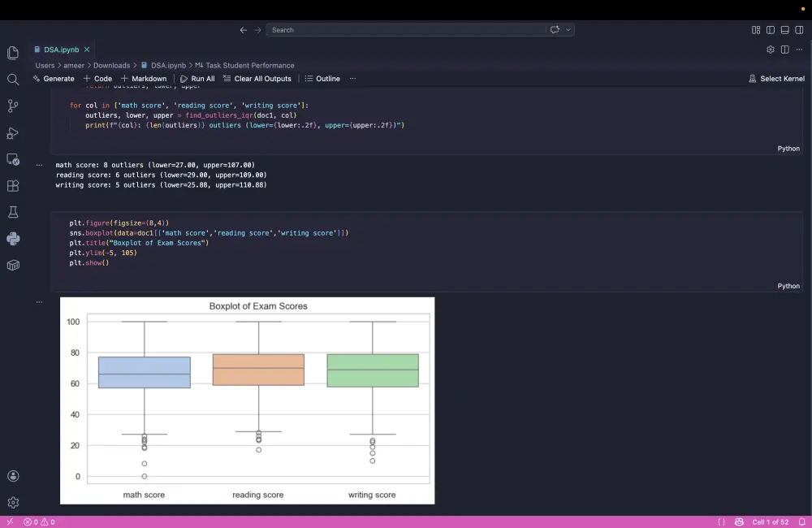Open remote window indicator in status bar
Viewport: 812px width, 528px height.
pyautogui.click(x=10, y=522)
